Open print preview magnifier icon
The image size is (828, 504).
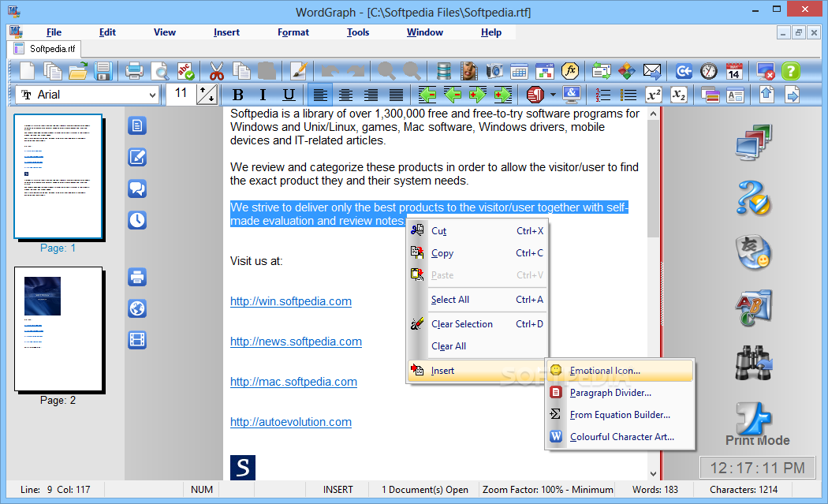click(159, 71)
